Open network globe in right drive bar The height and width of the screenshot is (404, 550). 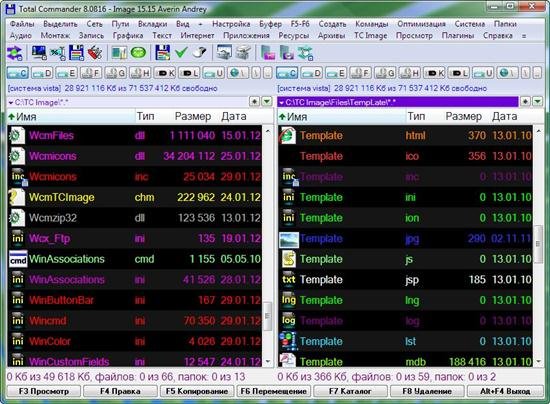coord(507,73)
